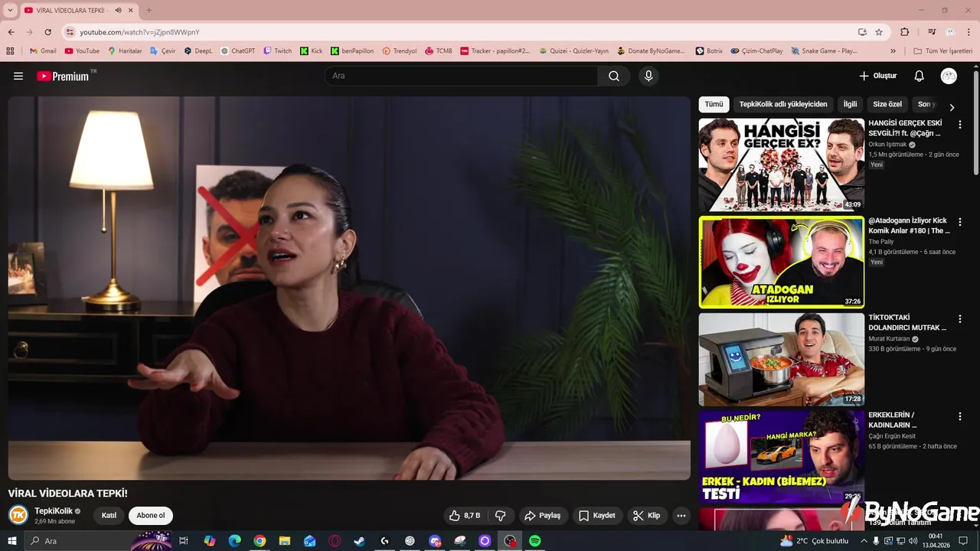Open the options menu for HANGİSİ GERÇEK ESKİ SEVGİLİ
The width and height of the screenshot is (980, 551).
[x=960, y=125]
